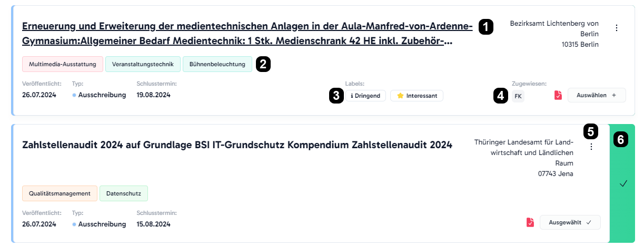Select the Multimedia-Ausstattung tag
Screen dimensions: 644x247
point(63,64)
